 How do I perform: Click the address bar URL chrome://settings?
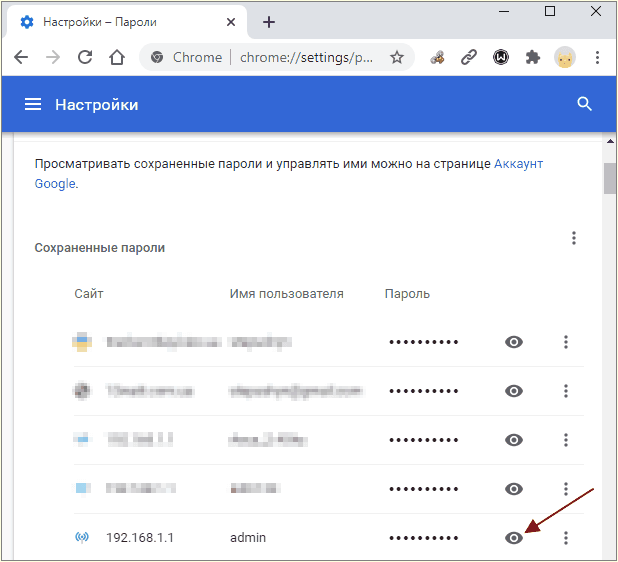coord(306,58)
